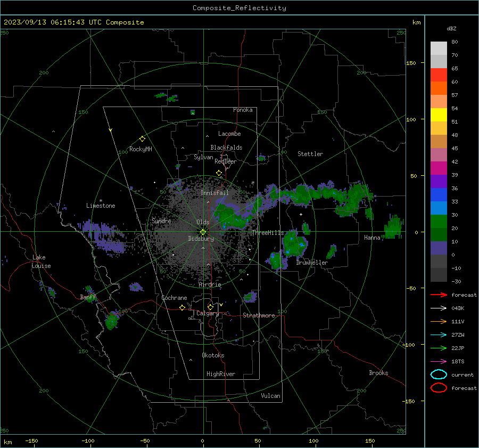Click the green echo cell near Hanna

393,227
